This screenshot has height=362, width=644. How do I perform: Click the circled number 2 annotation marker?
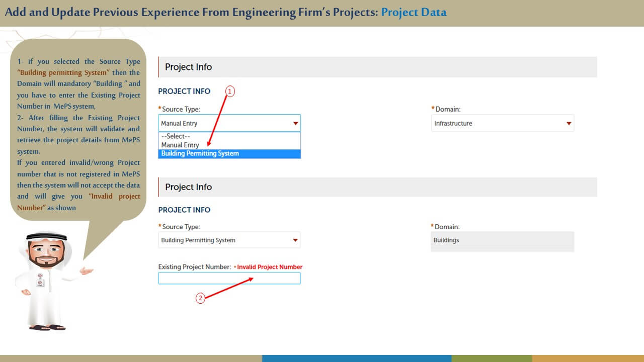coord(200,298)
